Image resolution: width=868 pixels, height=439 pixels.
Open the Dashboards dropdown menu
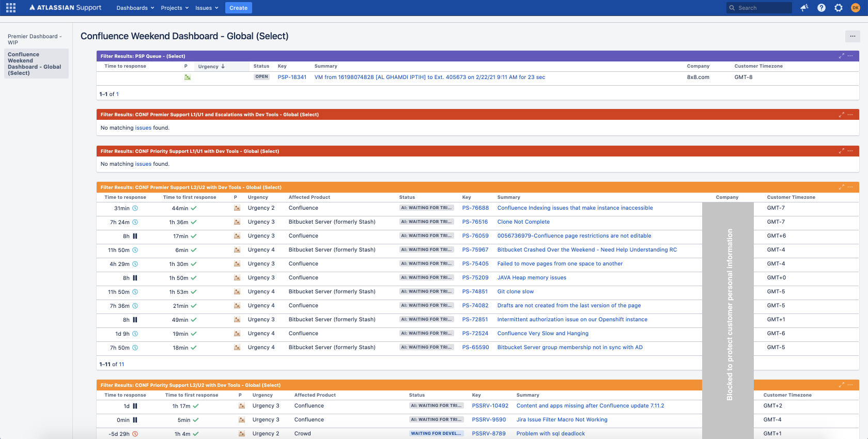(135, 8)
